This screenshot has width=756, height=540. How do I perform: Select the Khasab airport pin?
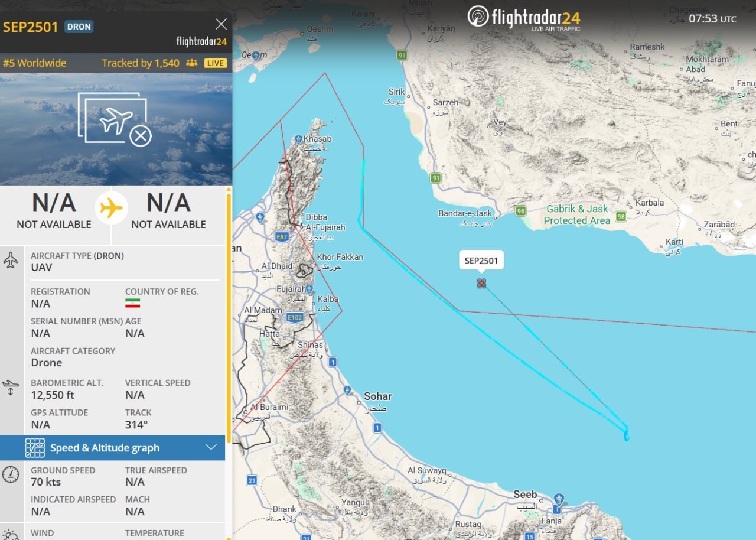point(298,139)
